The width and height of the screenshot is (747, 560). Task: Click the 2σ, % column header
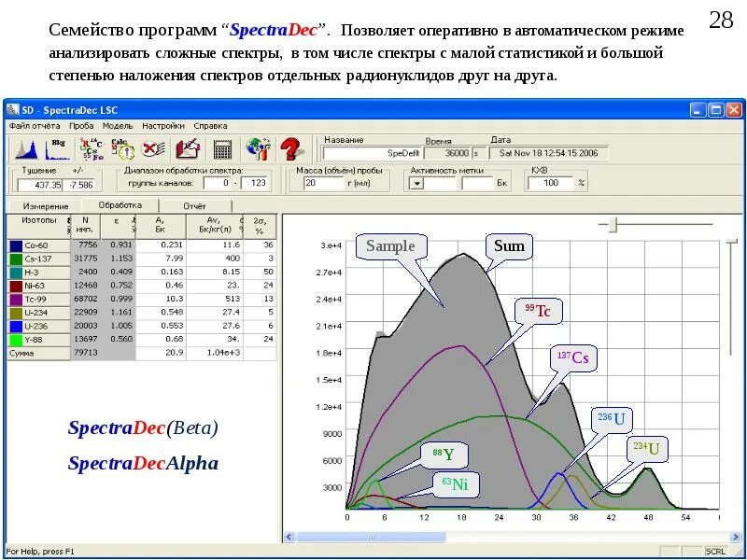260,226
